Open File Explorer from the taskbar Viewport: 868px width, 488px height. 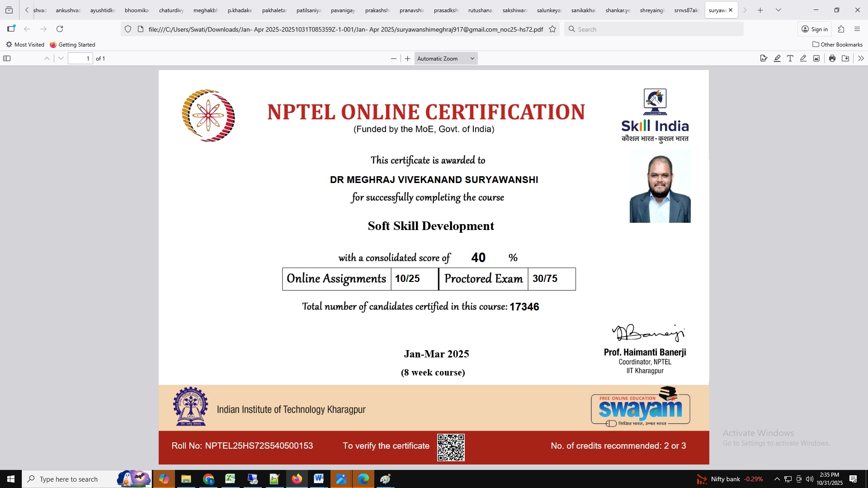tap(186, 479)
